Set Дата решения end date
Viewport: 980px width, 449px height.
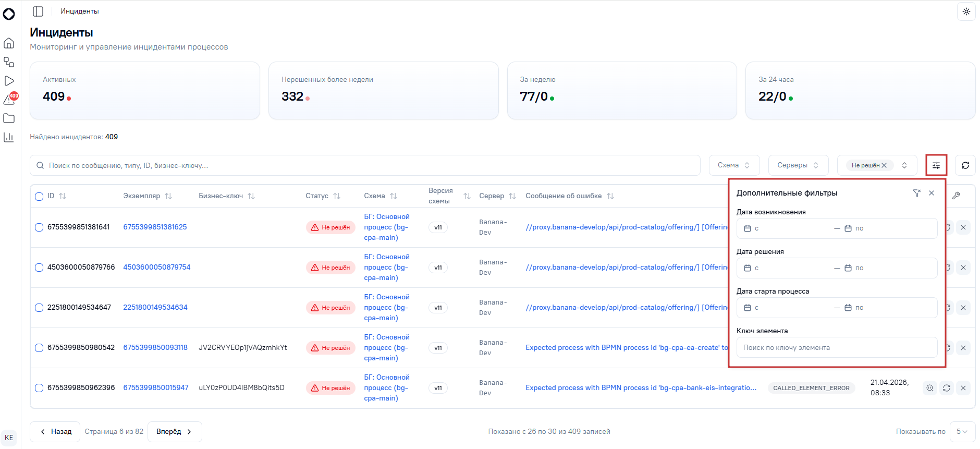click(x=887, y=268)
